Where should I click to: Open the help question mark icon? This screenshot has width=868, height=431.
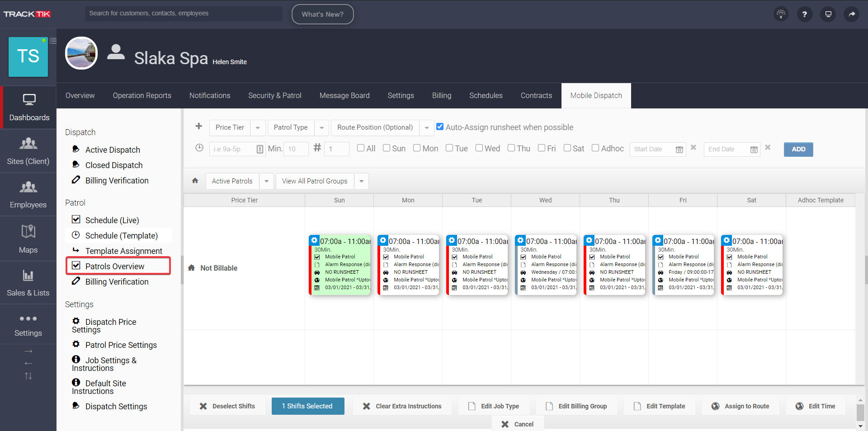pyautogui.click(x=804, y=14)
